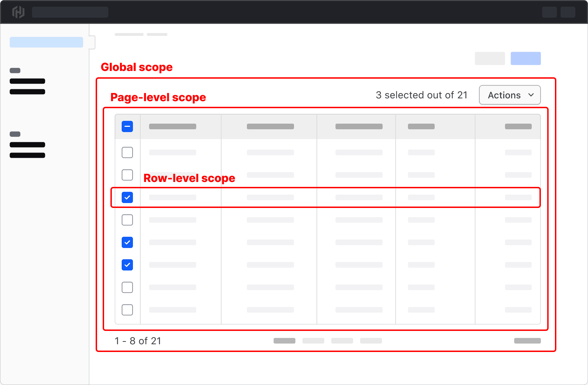Click the search field in top navigation bar
The image size is (588, 385).
pos(70,12)
